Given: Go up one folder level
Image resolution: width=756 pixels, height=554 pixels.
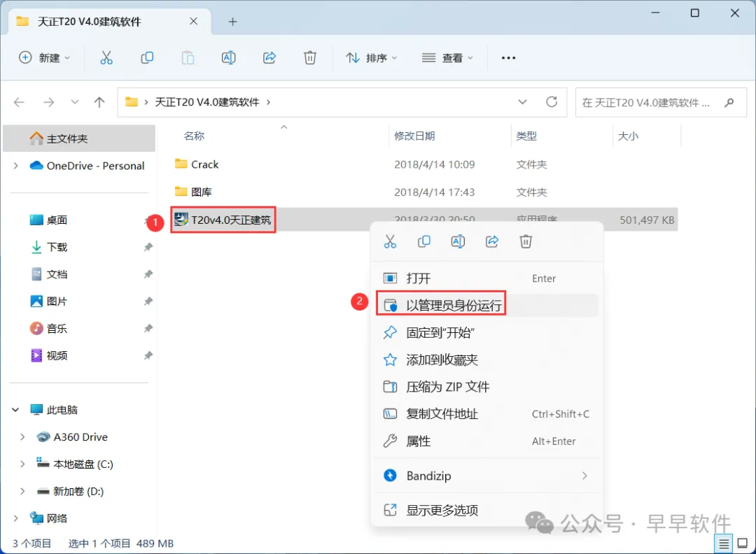Looking at the screenshot, I should (x=99, y=102).
